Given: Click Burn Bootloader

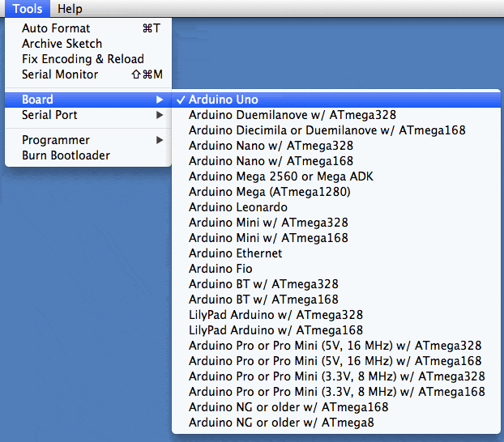Looking at the screenshot, I should 88,155.
